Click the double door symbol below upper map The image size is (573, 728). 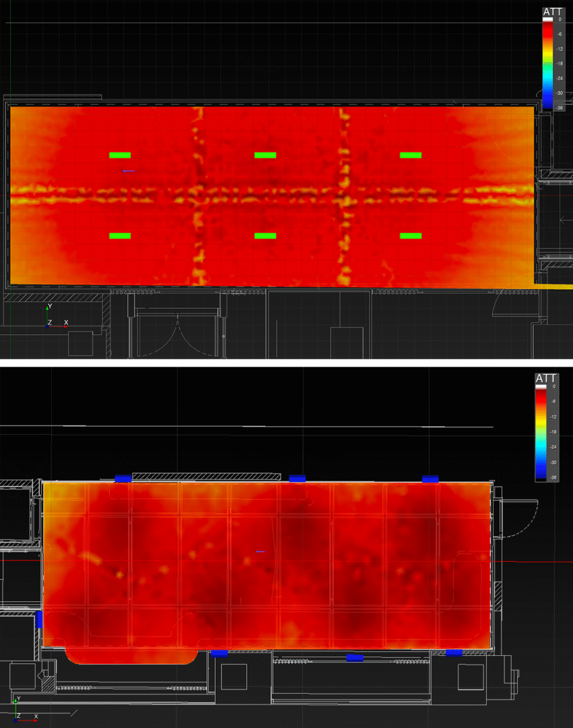[177, 335]
